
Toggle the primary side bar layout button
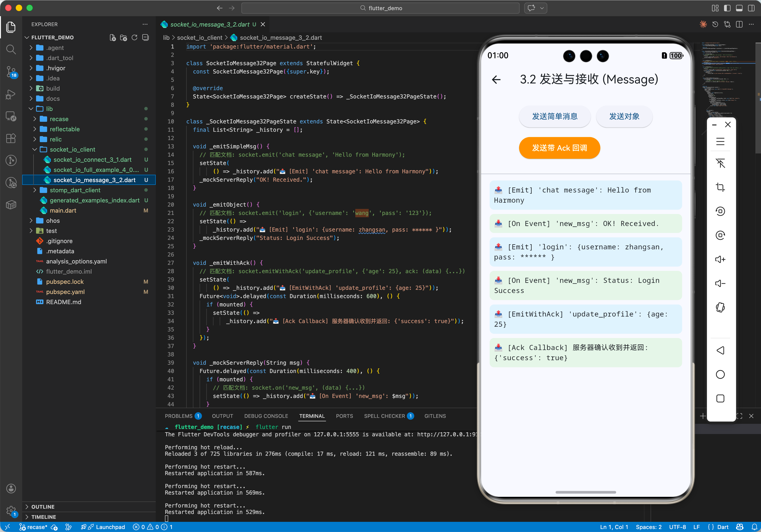click(x=727, y=8)
